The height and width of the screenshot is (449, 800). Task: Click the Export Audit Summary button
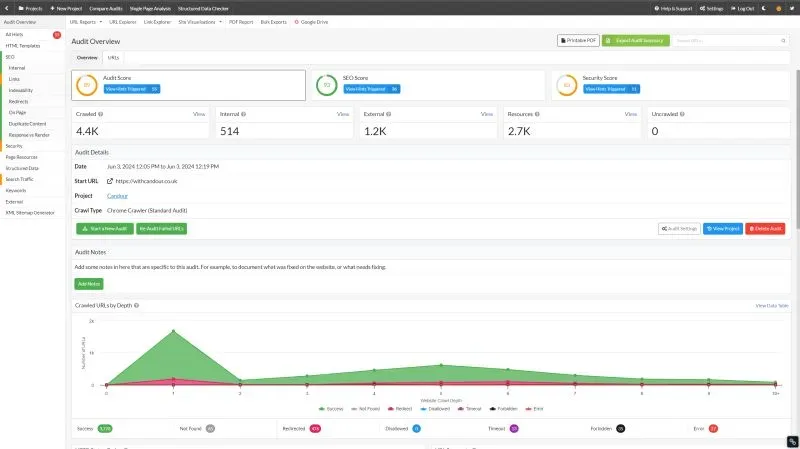636,40
